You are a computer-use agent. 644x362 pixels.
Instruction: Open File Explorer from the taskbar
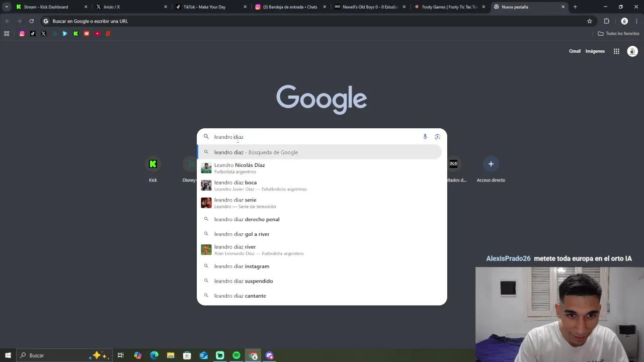click(171, 355)
